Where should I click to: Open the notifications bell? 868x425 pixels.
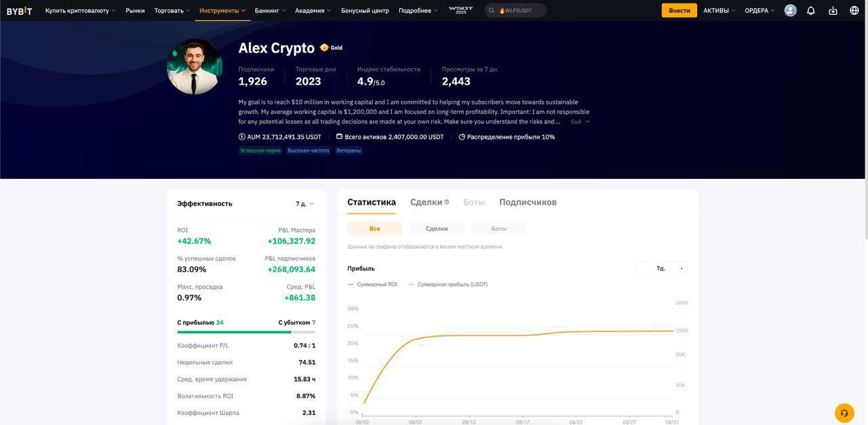point(810,10)
